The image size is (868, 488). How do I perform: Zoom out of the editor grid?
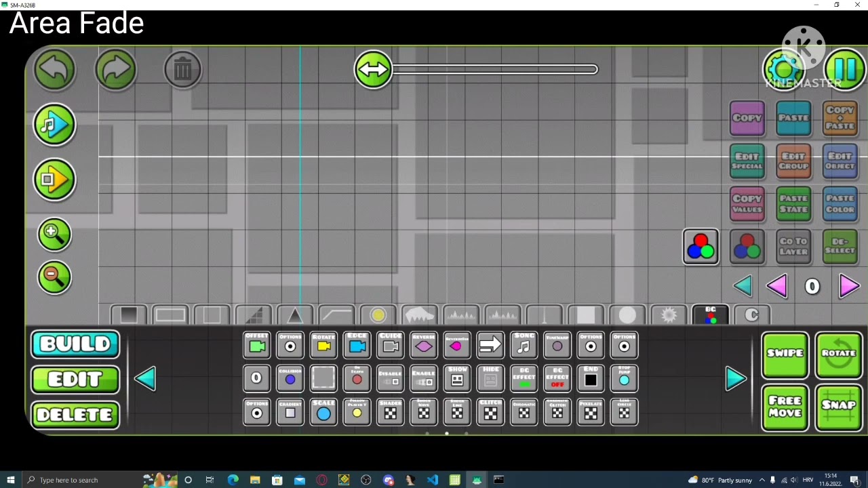(54, 277)
